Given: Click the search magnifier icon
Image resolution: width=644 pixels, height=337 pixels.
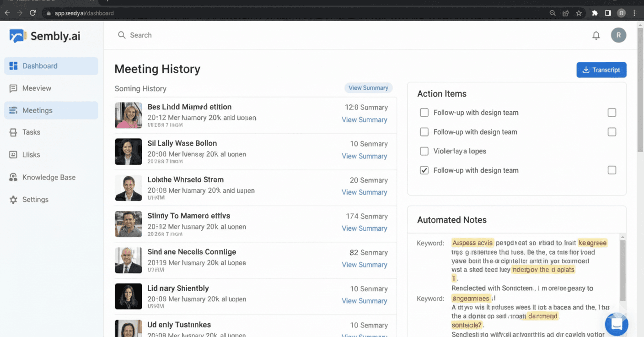Looking at the screenshot, I should [x=121, y=35].
